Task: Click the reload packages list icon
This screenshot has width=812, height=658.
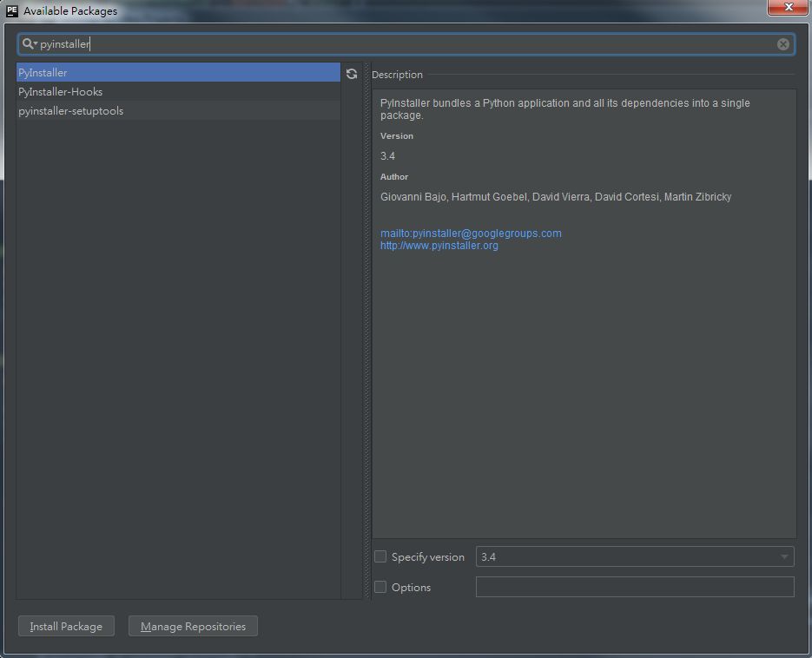Action: [352, 75]
